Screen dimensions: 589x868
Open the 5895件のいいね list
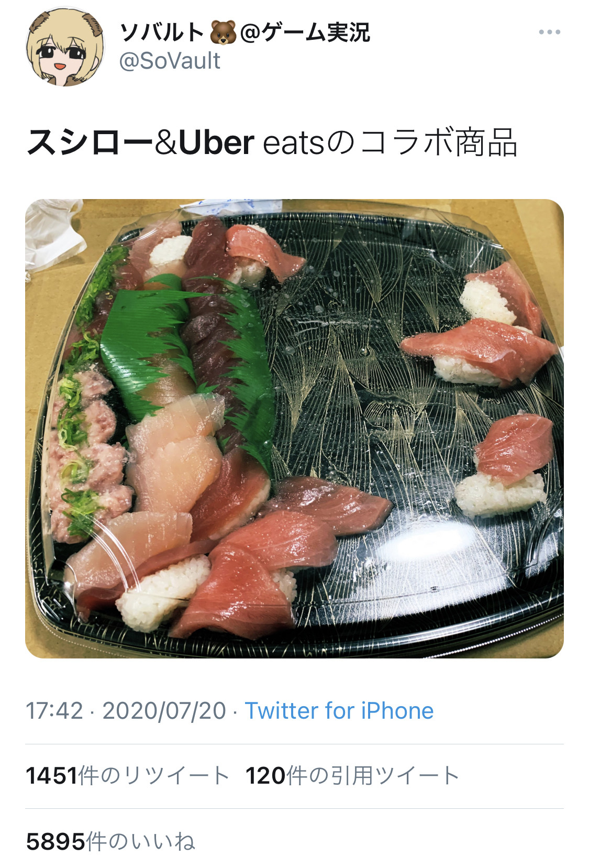(x=110, y=841)
